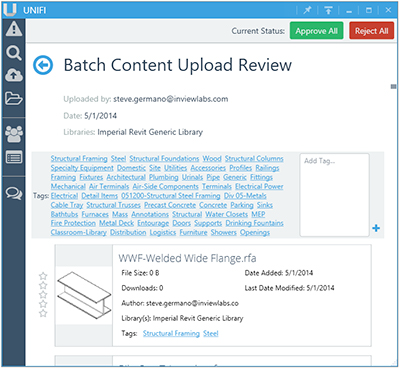Open the Urinals tag link

pyautogui.click(x=192, y=177)
